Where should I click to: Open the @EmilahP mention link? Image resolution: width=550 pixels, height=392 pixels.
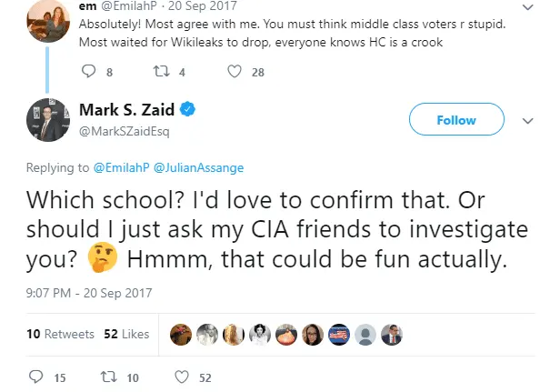coord(116,167)
